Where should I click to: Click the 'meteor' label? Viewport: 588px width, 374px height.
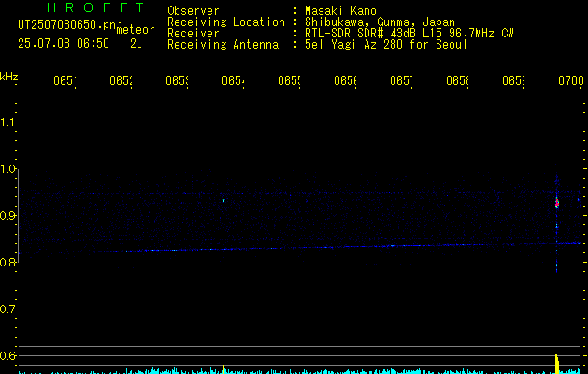(x=136, y=30)
